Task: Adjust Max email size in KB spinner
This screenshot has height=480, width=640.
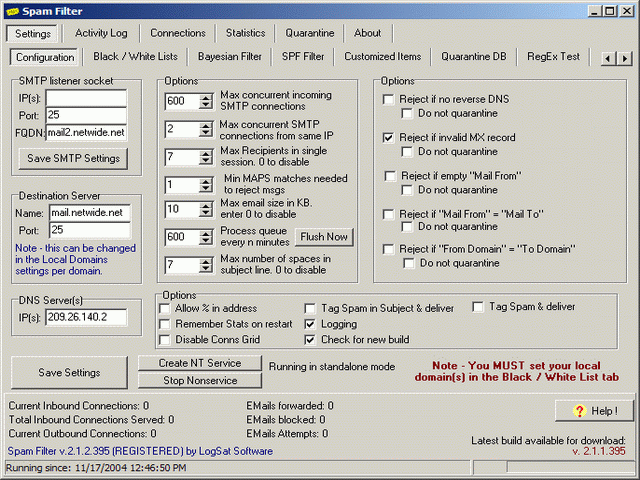Action: tap(206, 209)
